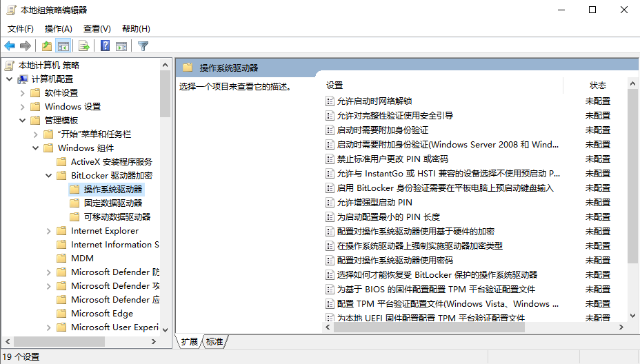The image size is (640, 364).
Task: Collapse the BitLocker 驱动器加密 tree node
Action: [x=49, y=176]
